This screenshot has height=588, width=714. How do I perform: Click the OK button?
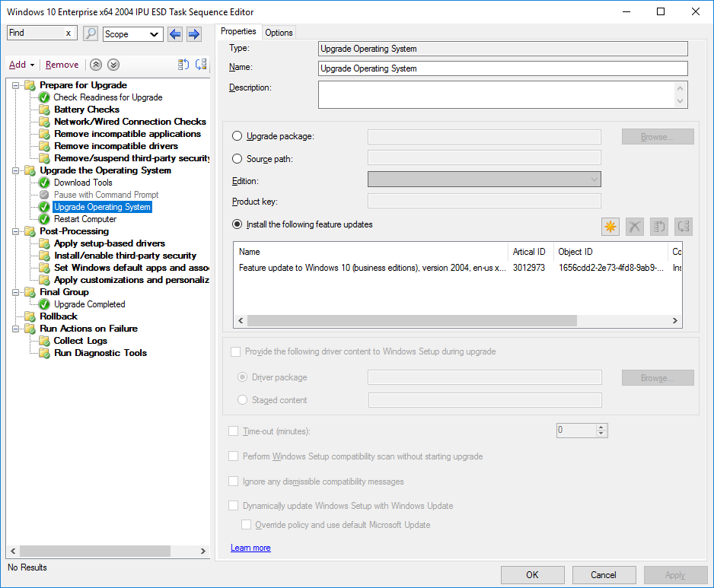click(x=532, y=575)
